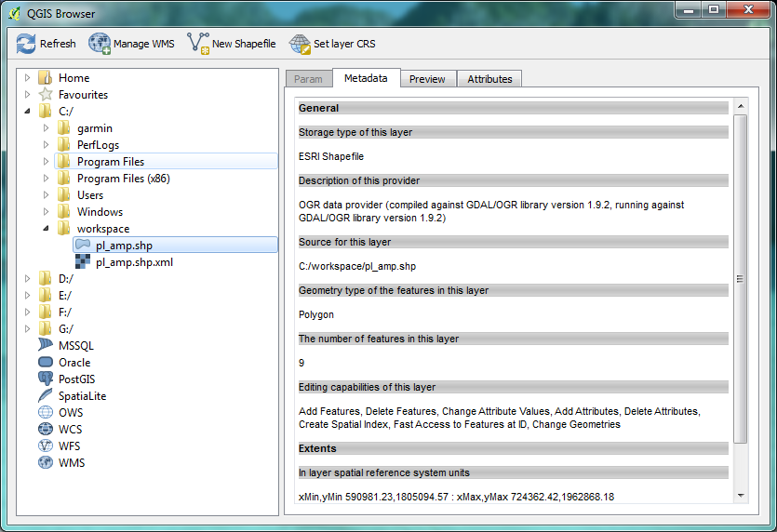This screenshot has width=777, height=532.
Task: Expand the F:/ drive node
Action: tap(27, 313)
